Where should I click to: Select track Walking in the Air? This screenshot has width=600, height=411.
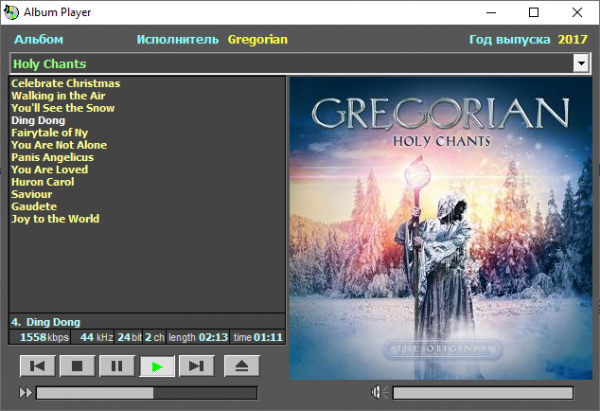tap(58, 96)
